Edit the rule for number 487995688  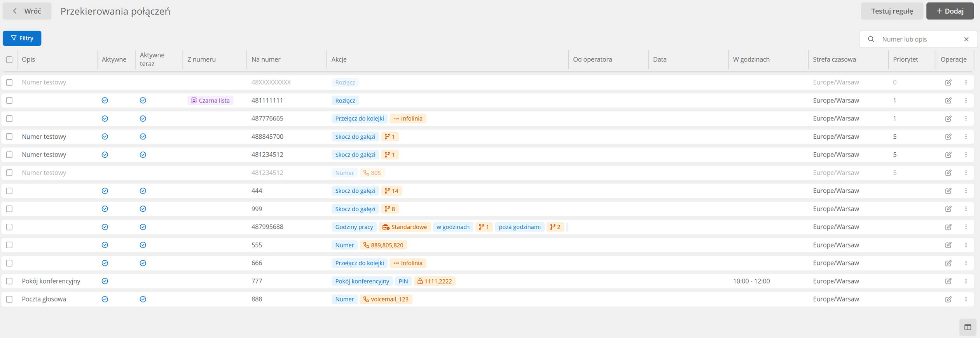coord(948,227)
